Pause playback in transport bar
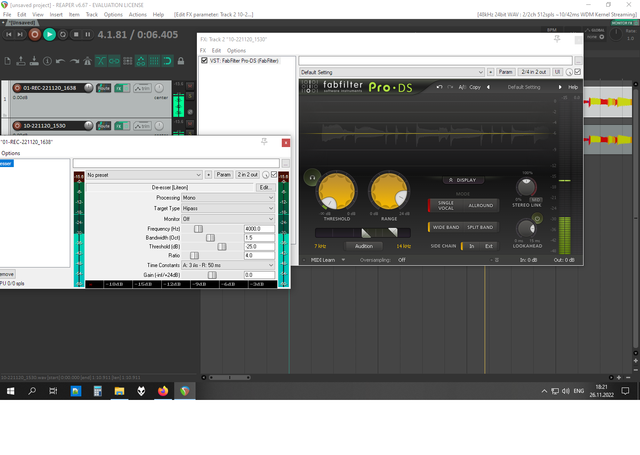 (x=87, y=35)
